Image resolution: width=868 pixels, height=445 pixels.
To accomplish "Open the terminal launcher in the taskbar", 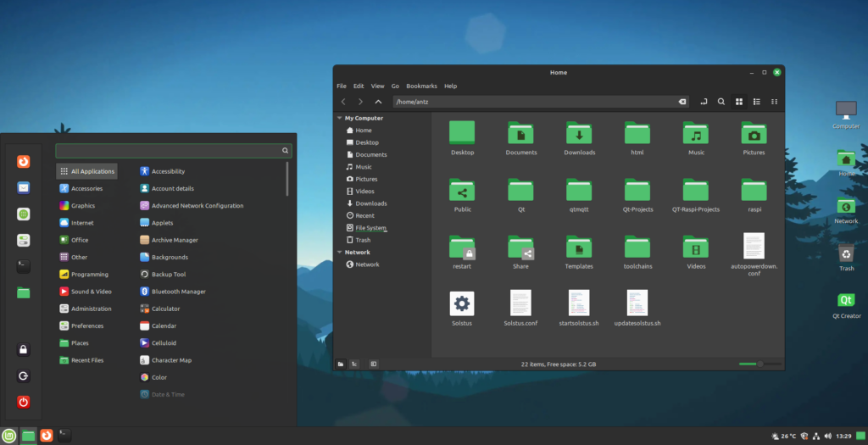I will tap(64, 436).
